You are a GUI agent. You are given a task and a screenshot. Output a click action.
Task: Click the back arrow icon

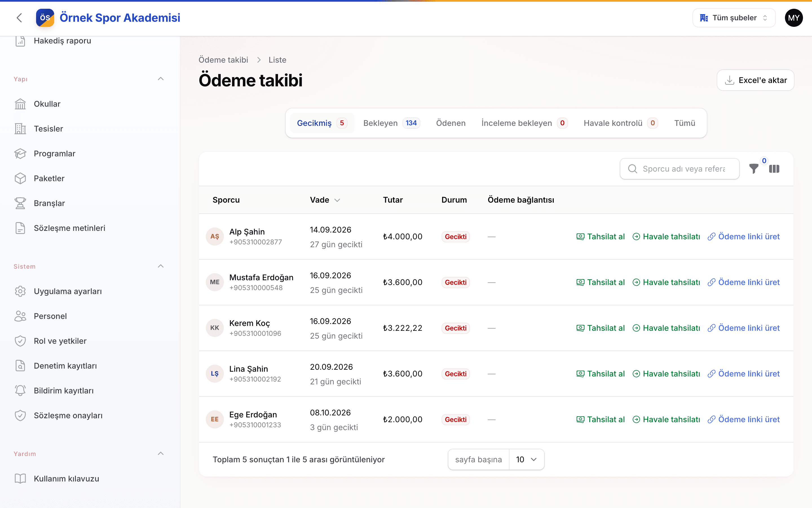click(x=19, y=18)
